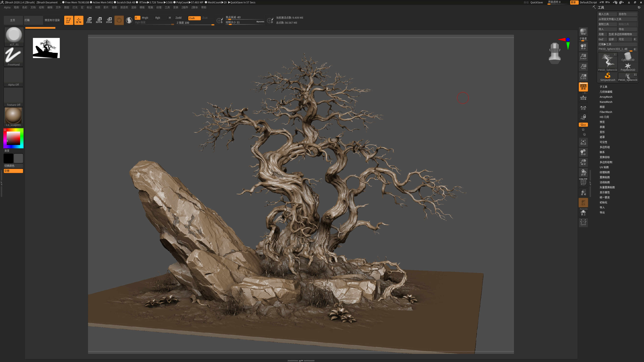Click the camera lock icon
This screenshot has width=644, height=362.
point(583,117)
